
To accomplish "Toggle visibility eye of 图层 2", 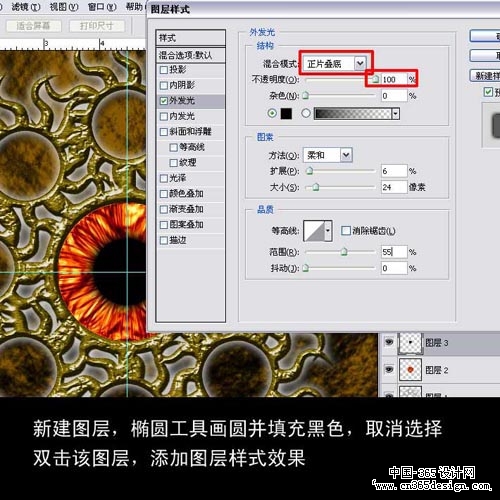I will (x=389, y=369).
